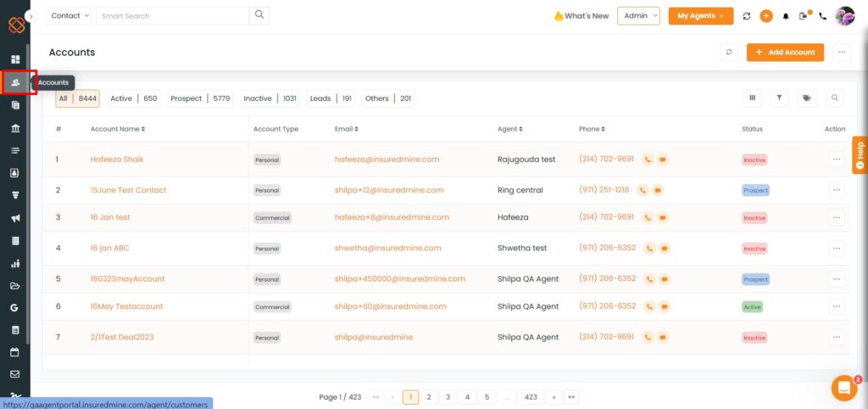
Task: Click the Add Account button
Action: 786,53
